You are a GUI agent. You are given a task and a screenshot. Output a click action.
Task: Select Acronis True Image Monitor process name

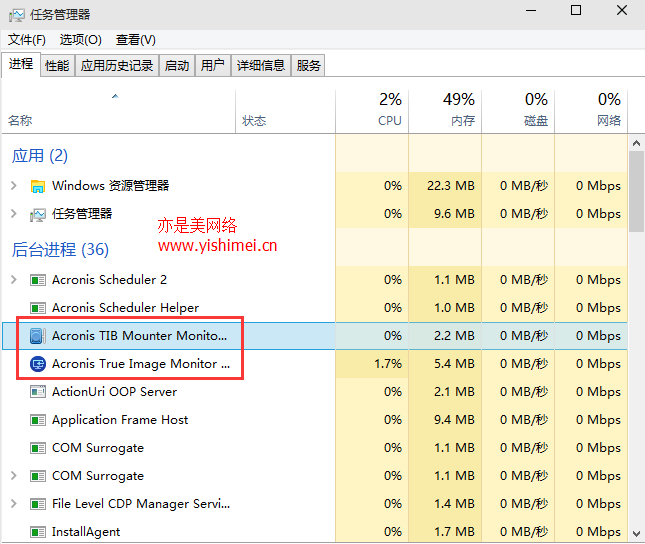click(x=141, y=364)
